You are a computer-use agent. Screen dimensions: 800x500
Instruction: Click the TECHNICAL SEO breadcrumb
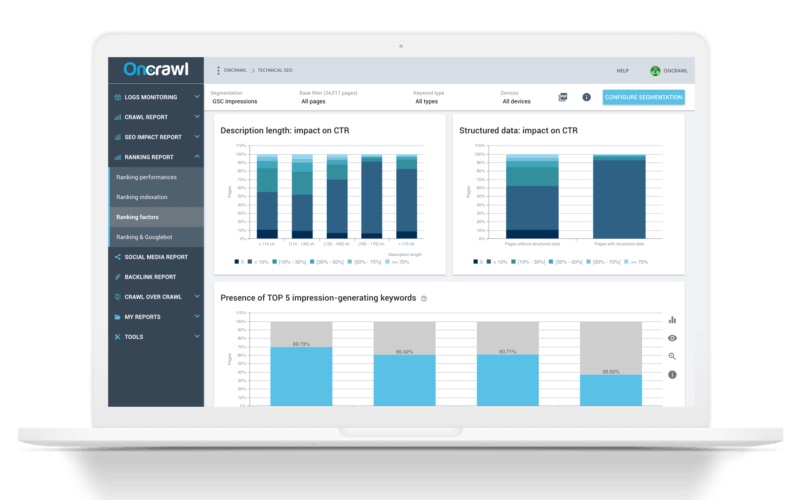275,70
